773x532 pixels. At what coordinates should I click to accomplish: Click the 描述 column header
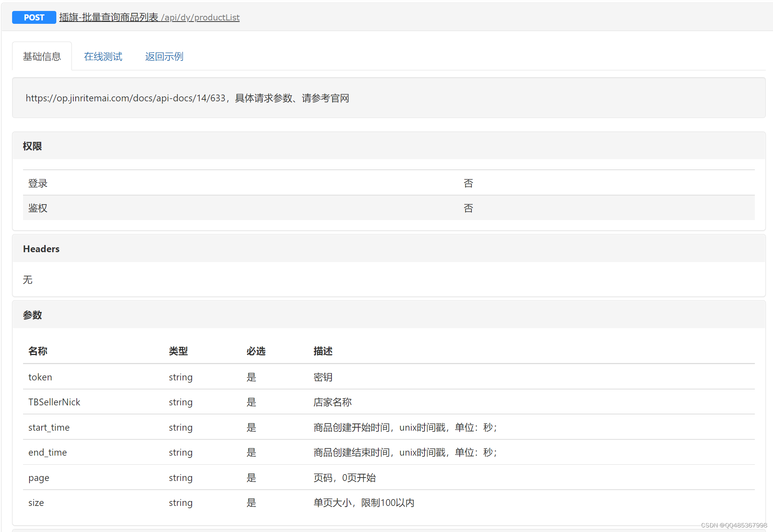coord(323,351)
